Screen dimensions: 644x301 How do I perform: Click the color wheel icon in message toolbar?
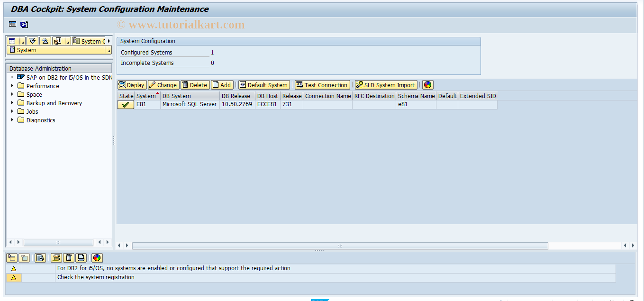(97, 258)
